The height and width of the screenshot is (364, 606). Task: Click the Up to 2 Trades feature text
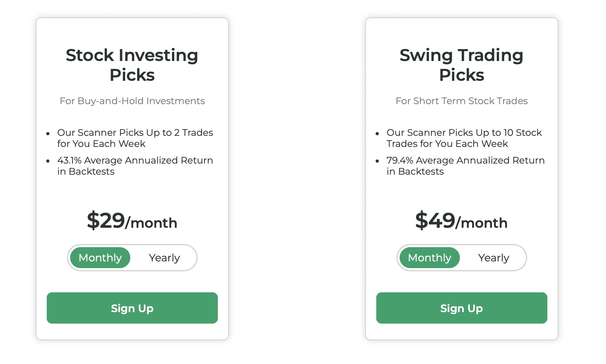[135, 138]
